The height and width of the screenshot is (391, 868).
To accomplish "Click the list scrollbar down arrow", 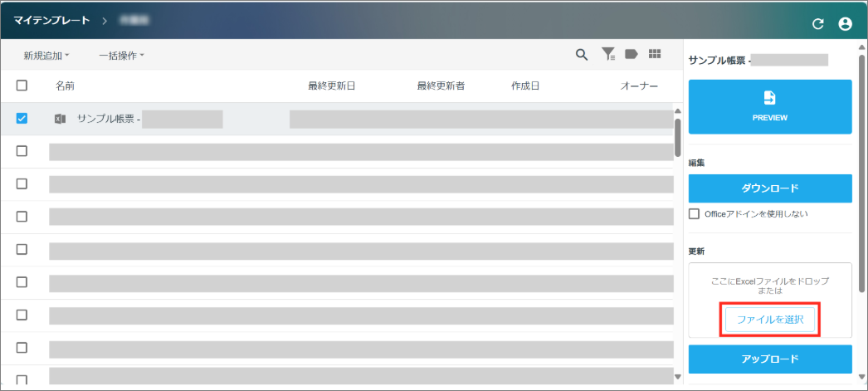I will [x=678, y=377].
